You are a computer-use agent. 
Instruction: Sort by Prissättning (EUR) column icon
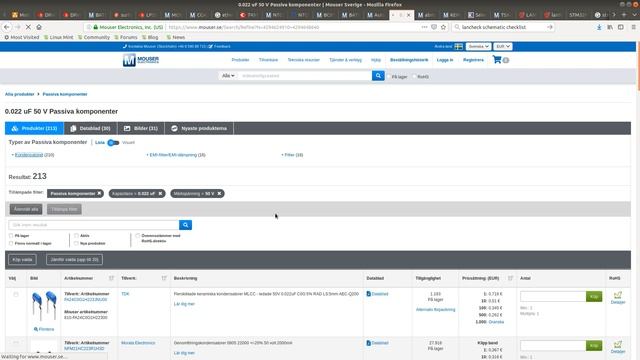510,278
